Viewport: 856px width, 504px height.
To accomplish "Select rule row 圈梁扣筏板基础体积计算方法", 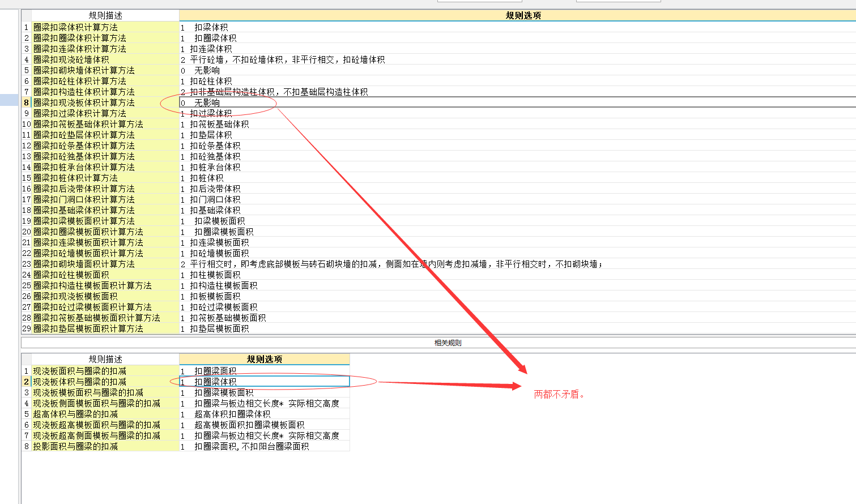I will [105, 124].
